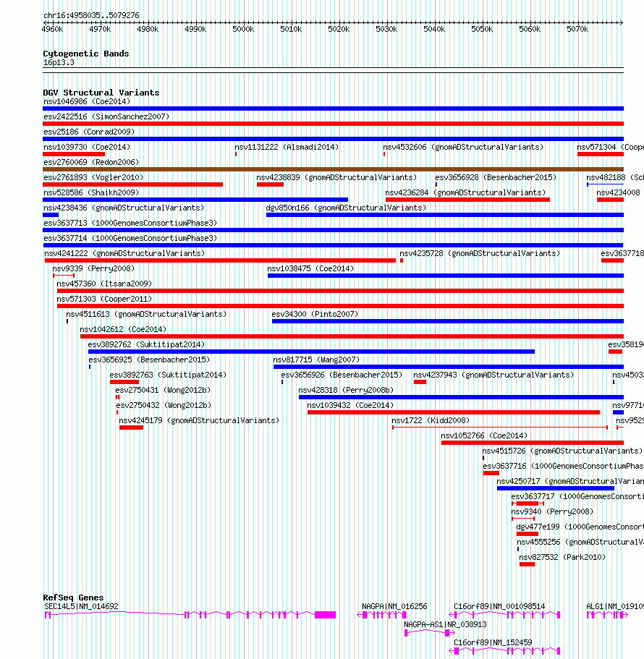Click the RefSeq Genes track title
This screenshot has width=644, height=659.
pyautogui.click(x=73, y=598)
